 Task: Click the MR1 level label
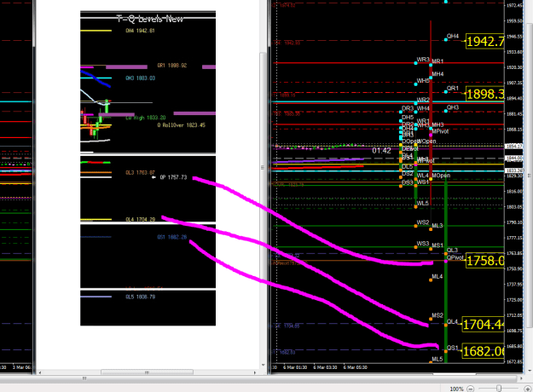click(437, 61)
